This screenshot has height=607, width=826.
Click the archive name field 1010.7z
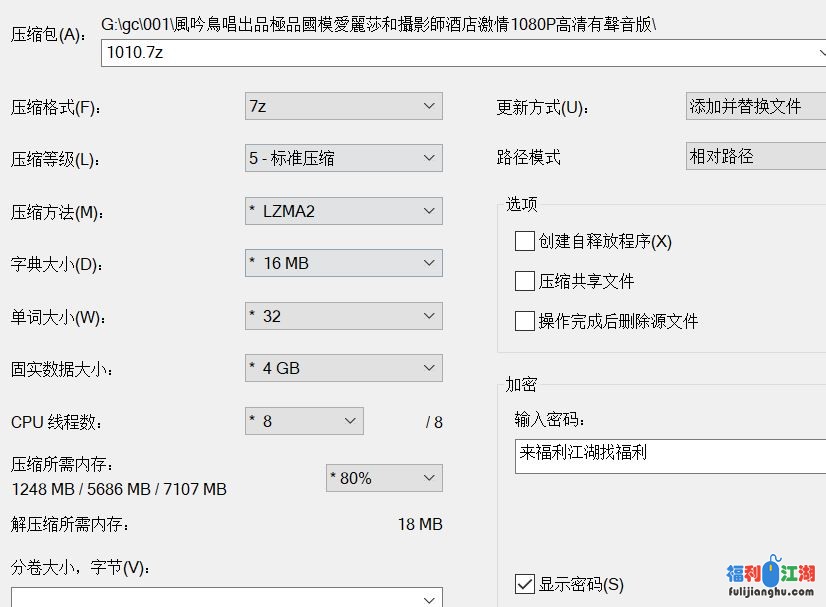[x=450, y=53]
